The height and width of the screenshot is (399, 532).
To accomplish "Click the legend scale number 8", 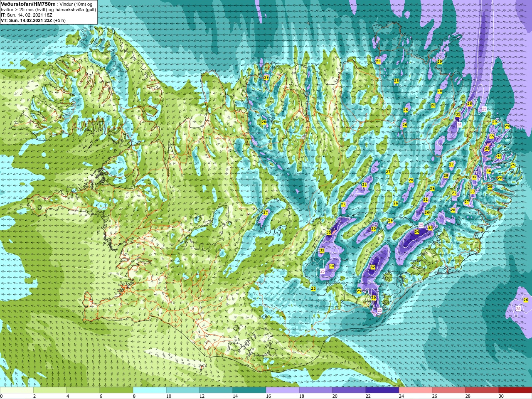I will (134, 396).
